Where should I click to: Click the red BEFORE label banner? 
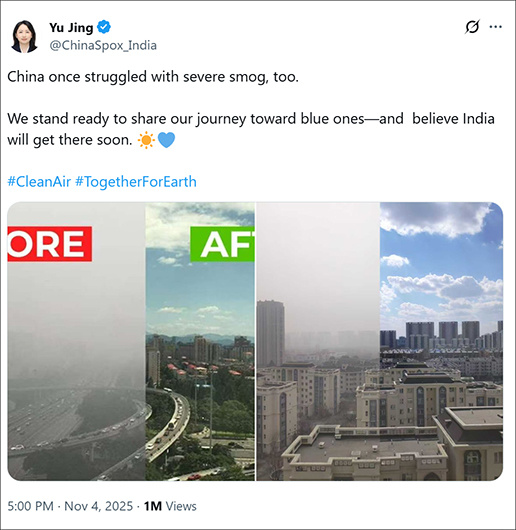coord(50,244)
